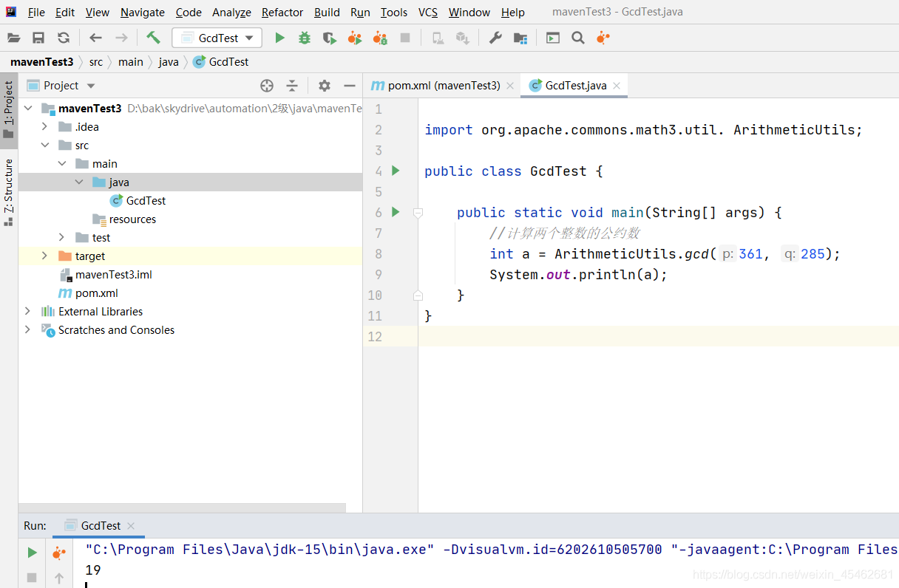899x588 pixels.
Task: Expand the test folder
Action: tap(62, 237)
